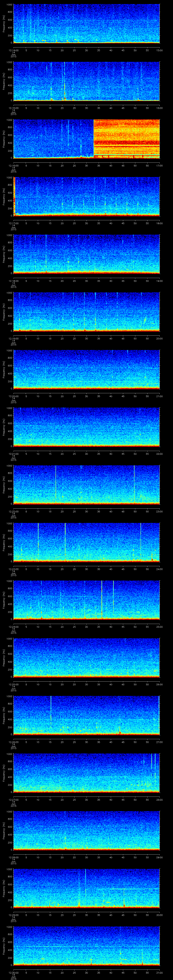Click the '12:22:00' start time label
Image resolution: width=173 pixels, height=980 pixels.
[x=13, y=511]
